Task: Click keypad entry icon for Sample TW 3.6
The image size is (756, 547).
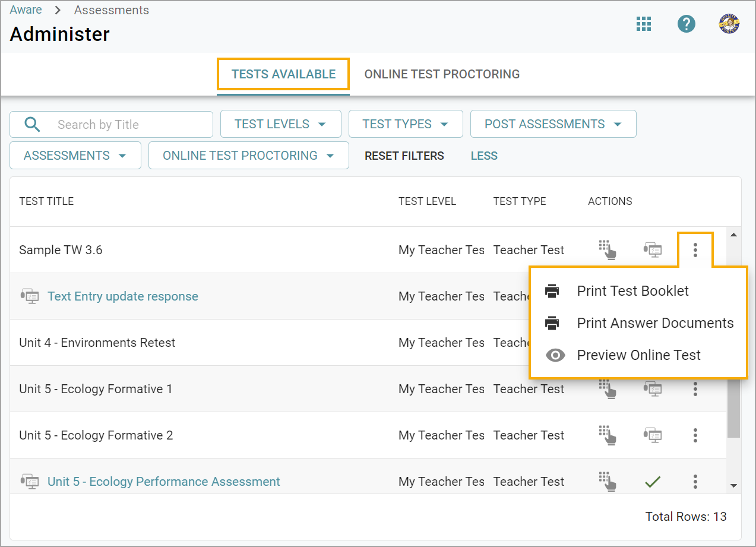Action: (607, 250)
